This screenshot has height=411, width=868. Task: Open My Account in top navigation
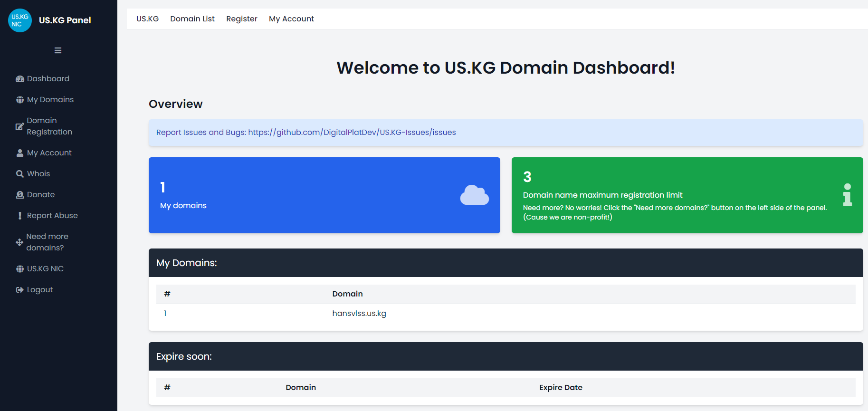pos(291,19)
